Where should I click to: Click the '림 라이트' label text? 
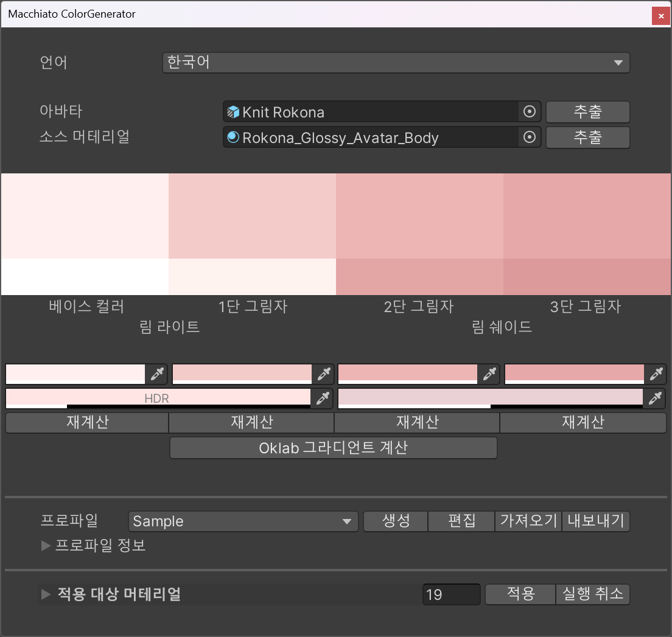click(x=170, y=327)
